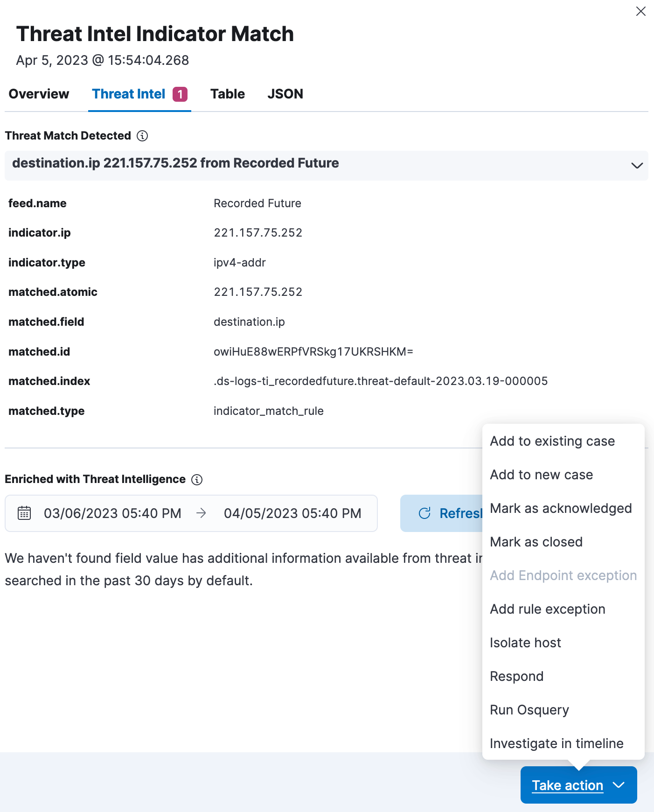Click the matched.atomic value 221.157.75.252
Screen dimensions: 654x812
[258, 292]
